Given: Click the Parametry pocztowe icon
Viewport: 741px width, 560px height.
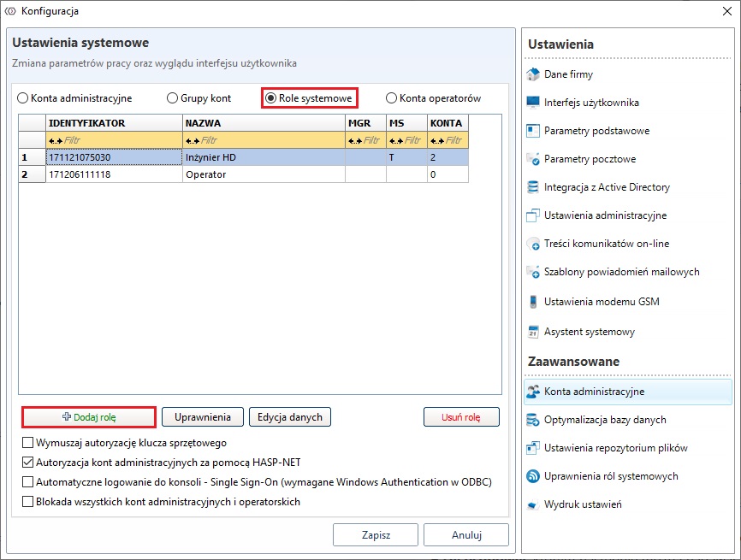Looking at the screenshot, I should click(533, 159).
